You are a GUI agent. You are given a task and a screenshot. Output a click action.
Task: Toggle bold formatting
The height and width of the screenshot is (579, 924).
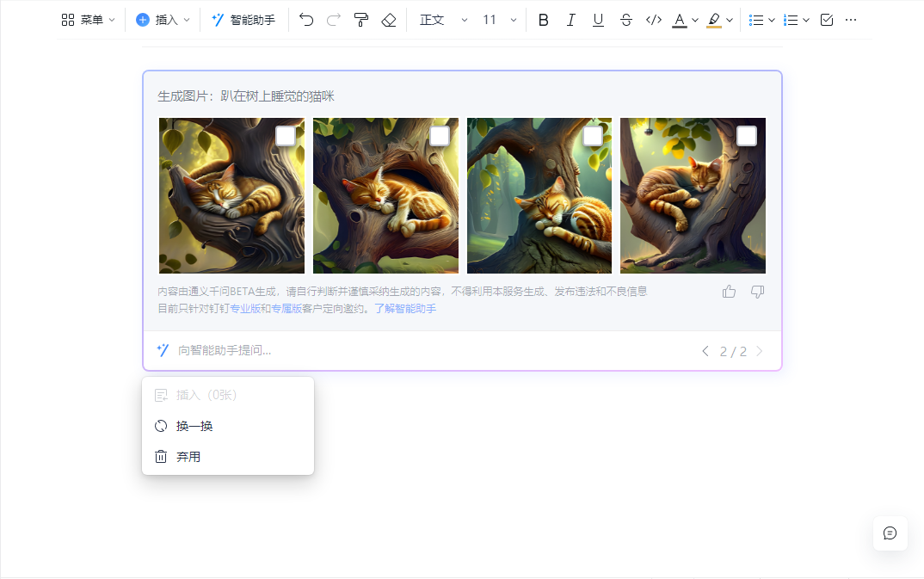(x=543, y=19)
